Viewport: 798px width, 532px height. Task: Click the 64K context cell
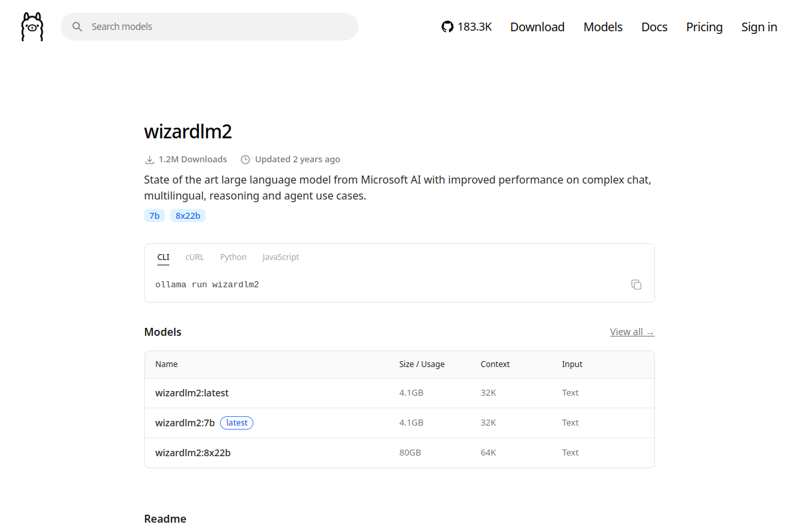[488, 453]
